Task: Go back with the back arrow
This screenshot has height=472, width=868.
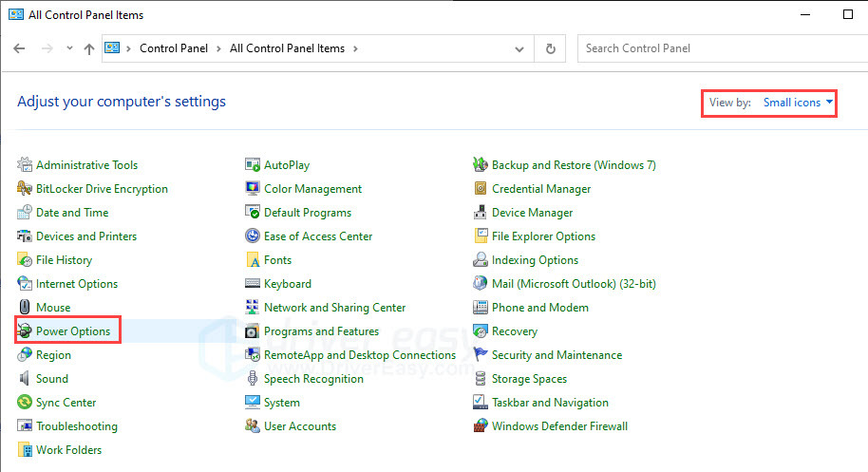Action: [19, 48]
